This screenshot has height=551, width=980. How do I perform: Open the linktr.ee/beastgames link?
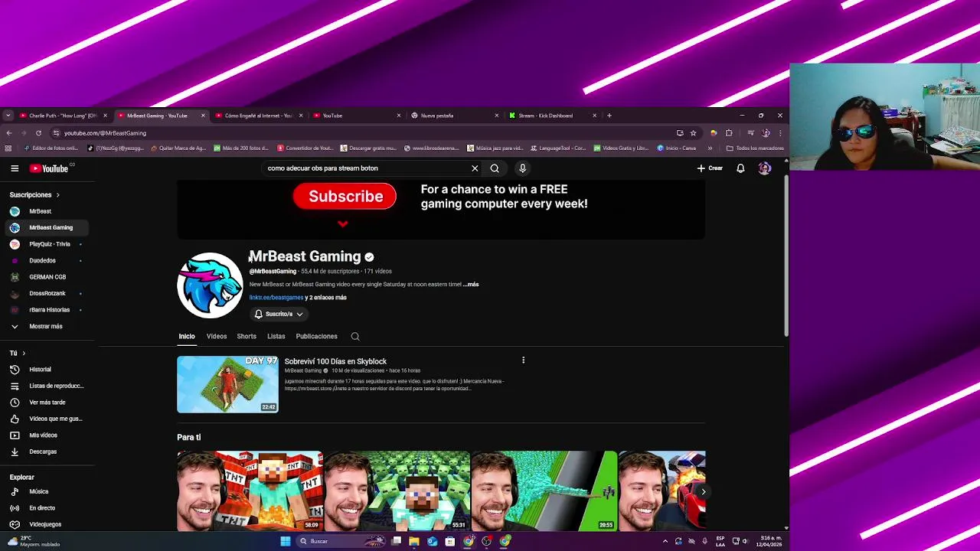point(276,298)
